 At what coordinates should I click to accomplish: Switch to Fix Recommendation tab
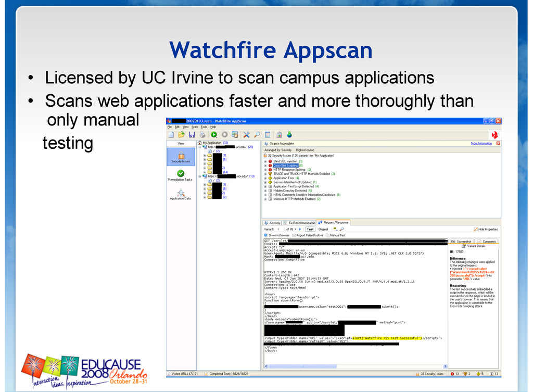tap(299, 223)
